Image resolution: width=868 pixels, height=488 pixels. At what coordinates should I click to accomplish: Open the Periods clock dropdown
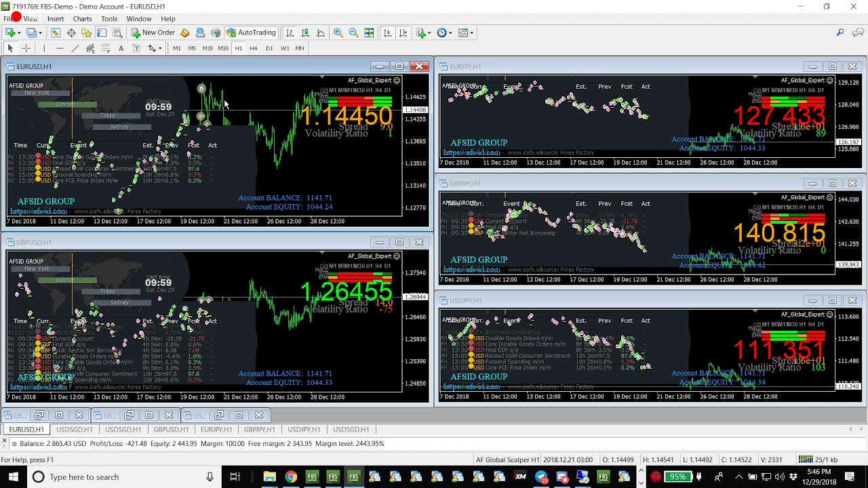point(445,33)
